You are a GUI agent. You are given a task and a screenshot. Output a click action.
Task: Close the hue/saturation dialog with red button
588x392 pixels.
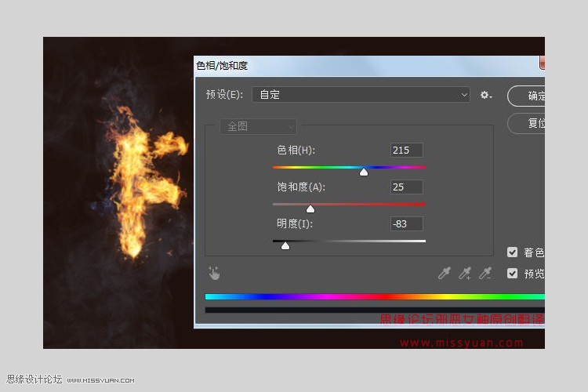tap(543, 63)
